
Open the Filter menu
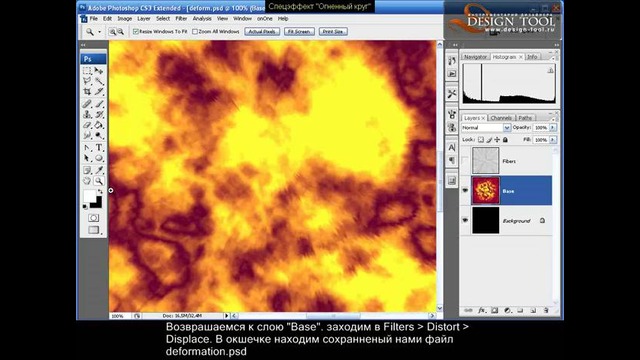(x=181, y=19)
